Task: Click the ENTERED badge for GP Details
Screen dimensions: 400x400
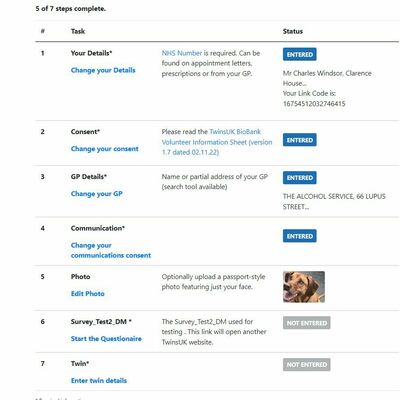Action: [300, 178]
